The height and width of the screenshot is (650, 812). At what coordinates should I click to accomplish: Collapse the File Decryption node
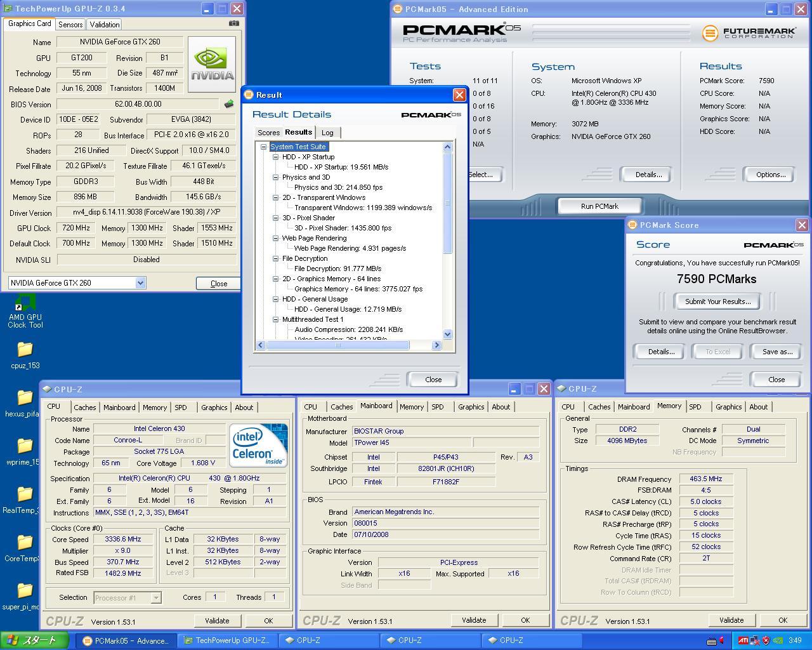point(275,258)
